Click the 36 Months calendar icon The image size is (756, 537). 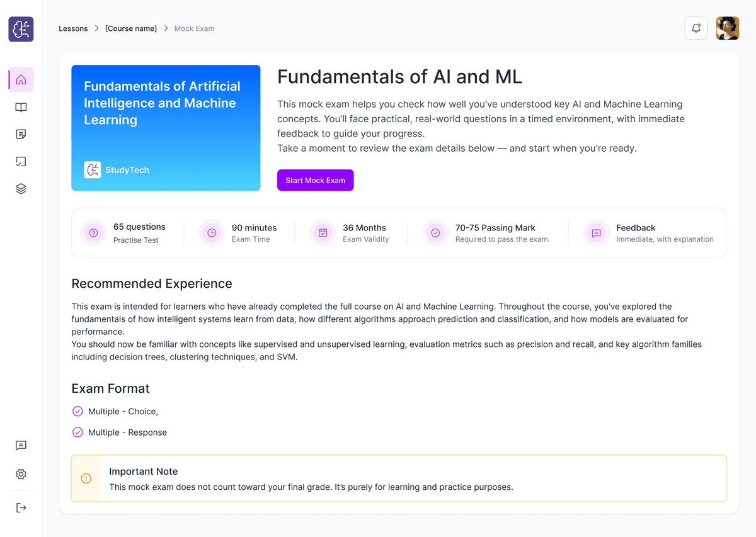point(323,233)
